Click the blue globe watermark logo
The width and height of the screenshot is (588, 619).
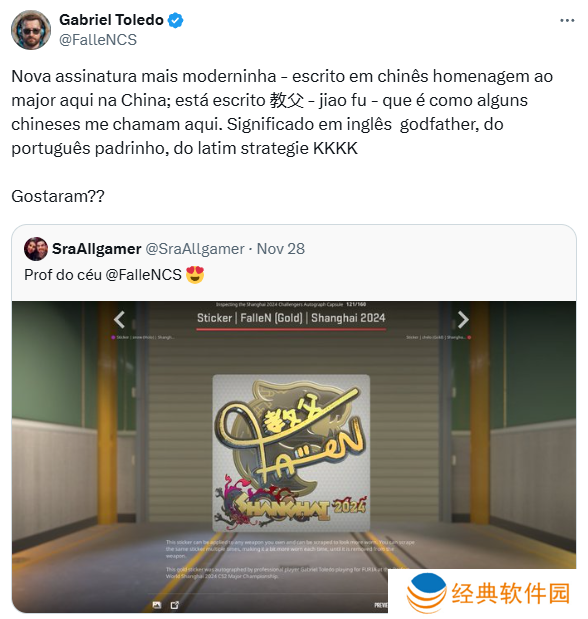426,594
